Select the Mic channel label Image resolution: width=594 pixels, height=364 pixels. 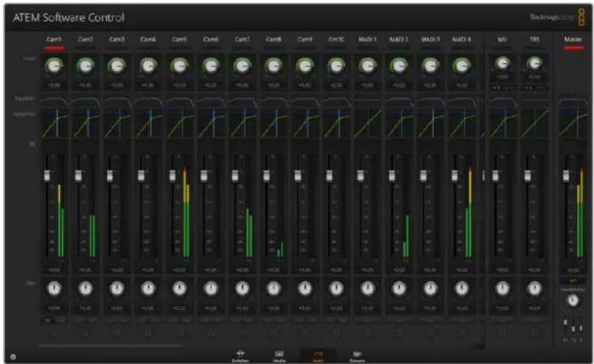pyautogui.click(x=502, y=40)
